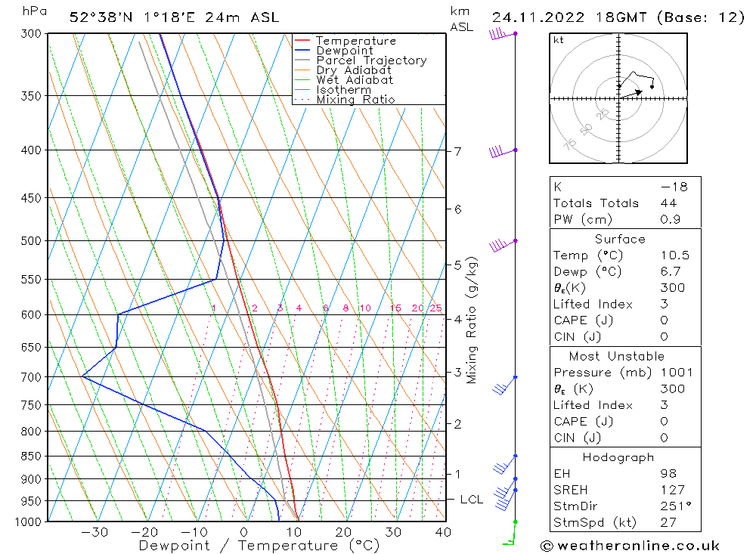This screenshot has width=756, height=554.
Task: Click the SREH value '127'
Action: click(673, 491)
